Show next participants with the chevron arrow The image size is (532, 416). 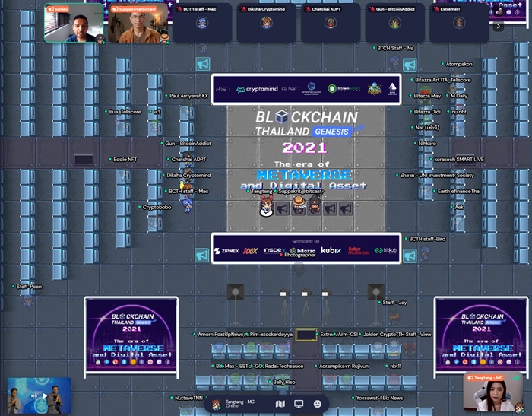[499, 26]
